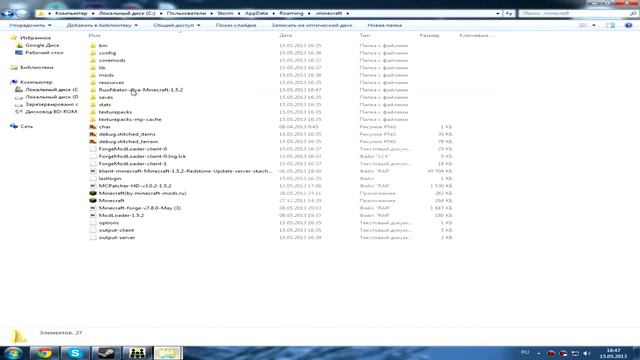Image resolution: width=640 pixels, height=360 pixels.
Task: Open the Упорядочить dropdown menu
Action: point(30,25)
